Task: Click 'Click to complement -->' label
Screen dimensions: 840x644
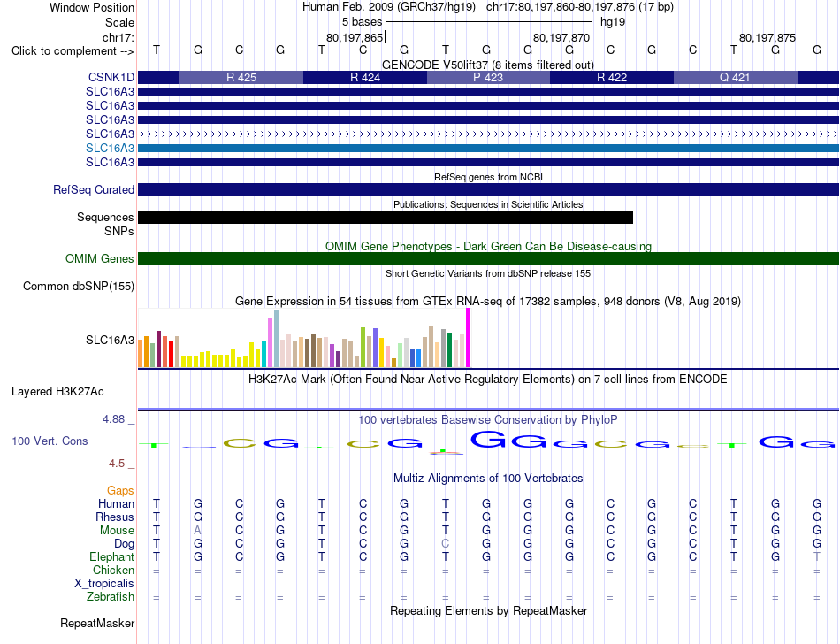Action: (x=73, y=51)
